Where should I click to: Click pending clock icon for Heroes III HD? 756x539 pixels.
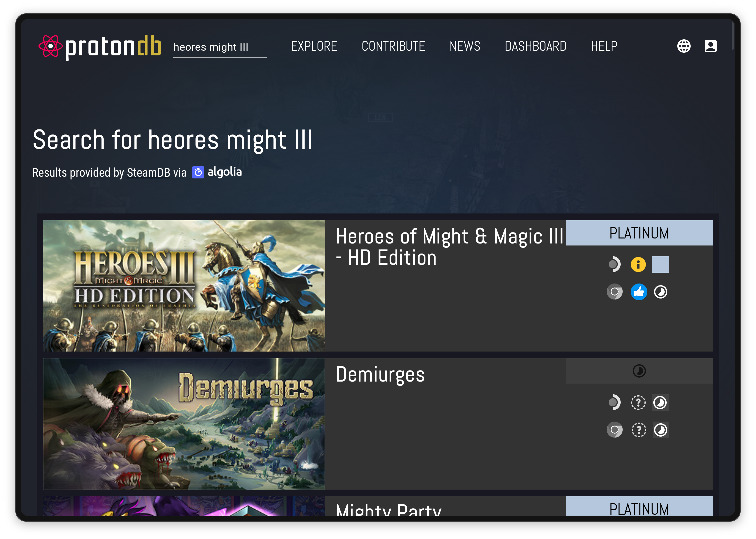[660, 292]
